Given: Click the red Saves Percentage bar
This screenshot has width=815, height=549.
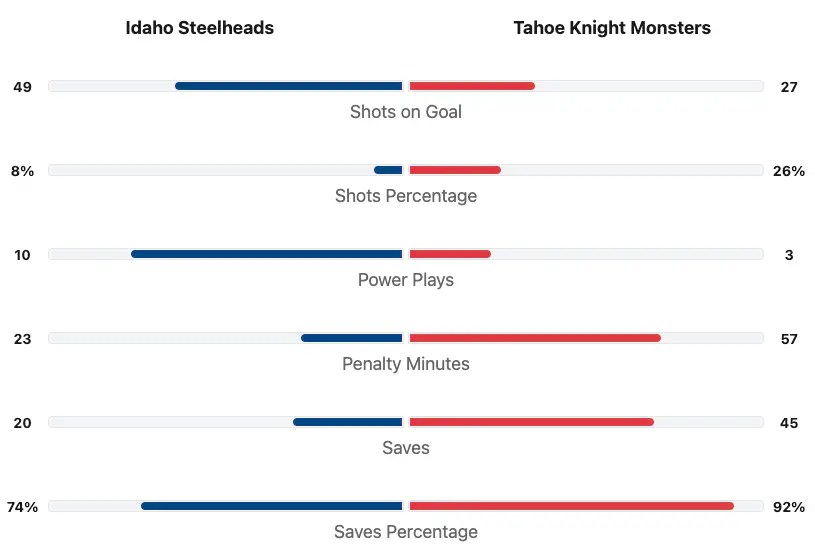Looking at the screenshot, I should (x=571, y=506).
